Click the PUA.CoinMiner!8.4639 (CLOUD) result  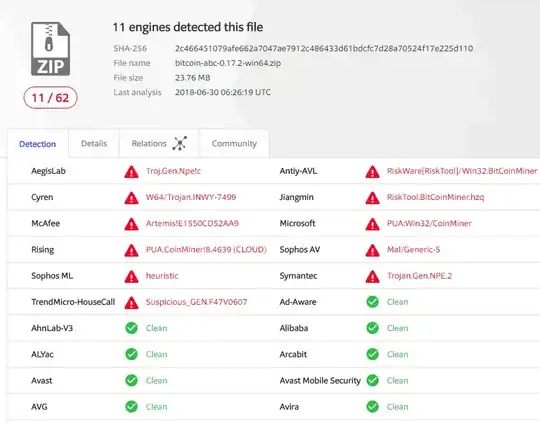(x=206, y=249)
